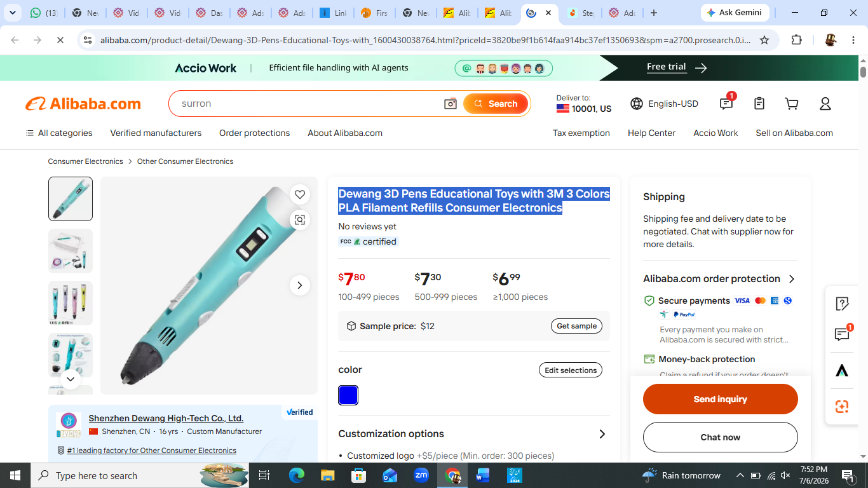Open Chrome tab search dropdown
Image resolution: width=868 pixels, height=488 pixels.
(12, 13)
